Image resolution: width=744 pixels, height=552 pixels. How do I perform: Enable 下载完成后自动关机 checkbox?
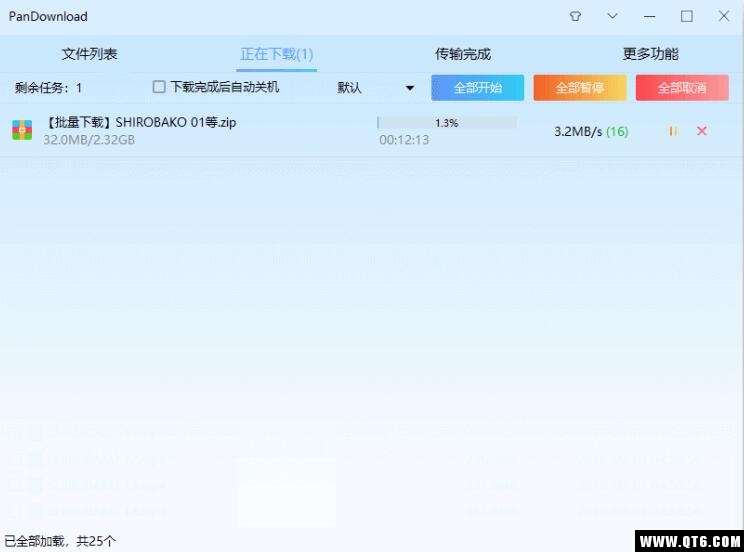pyautogui.click(x=159, y=87)
